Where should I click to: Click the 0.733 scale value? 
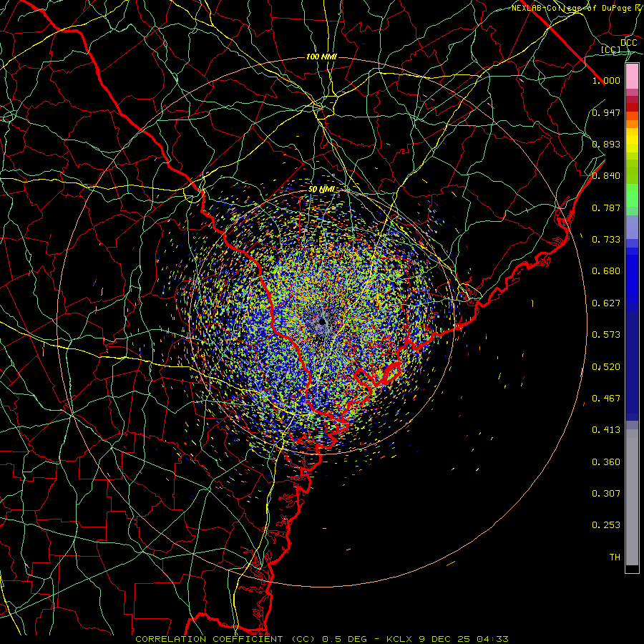[606, 240]
